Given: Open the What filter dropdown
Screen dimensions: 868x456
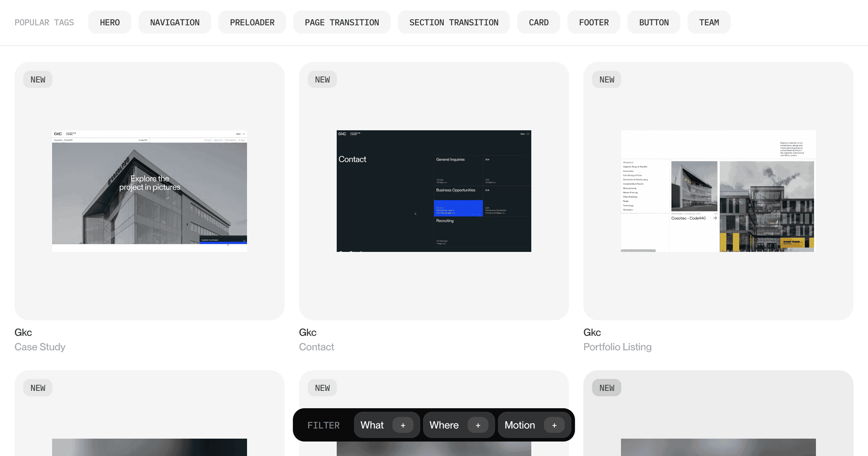Looking at the screenshot, I should click(372, 425).
